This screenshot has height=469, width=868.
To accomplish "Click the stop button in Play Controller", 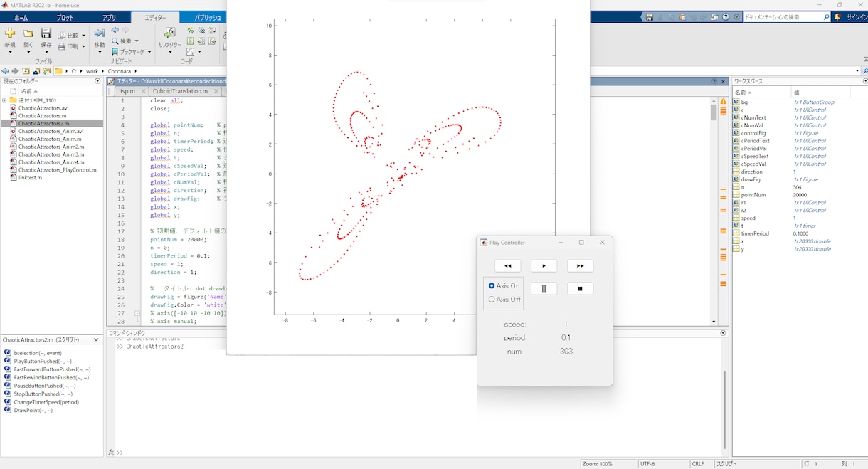I will [581, 289].
